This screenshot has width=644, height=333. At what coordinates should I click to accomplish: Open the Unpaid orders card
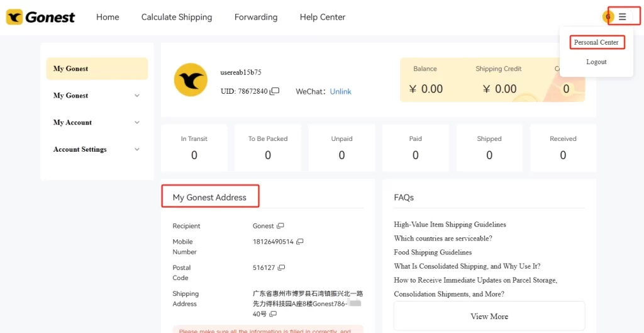(341, 148)
